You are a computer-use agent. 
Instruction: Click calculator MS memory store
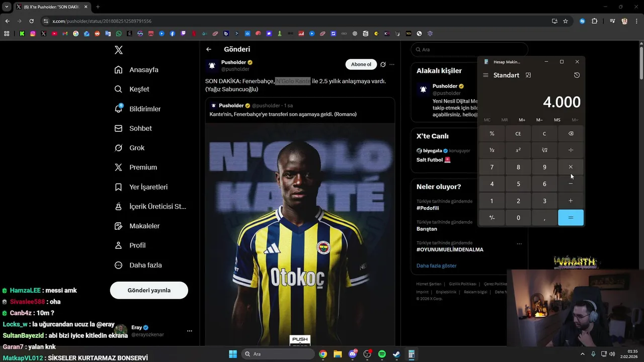[557, 120]
